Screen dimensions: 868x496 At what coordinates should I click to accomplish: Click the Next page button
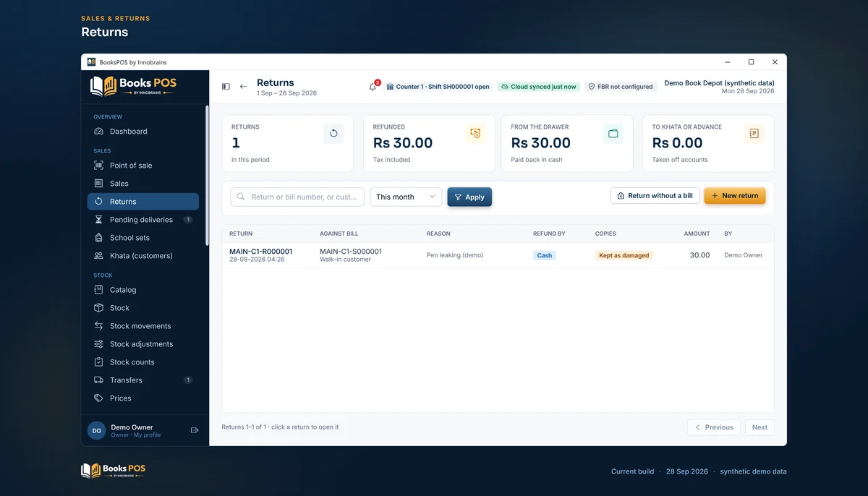click(x=759, y=427)
